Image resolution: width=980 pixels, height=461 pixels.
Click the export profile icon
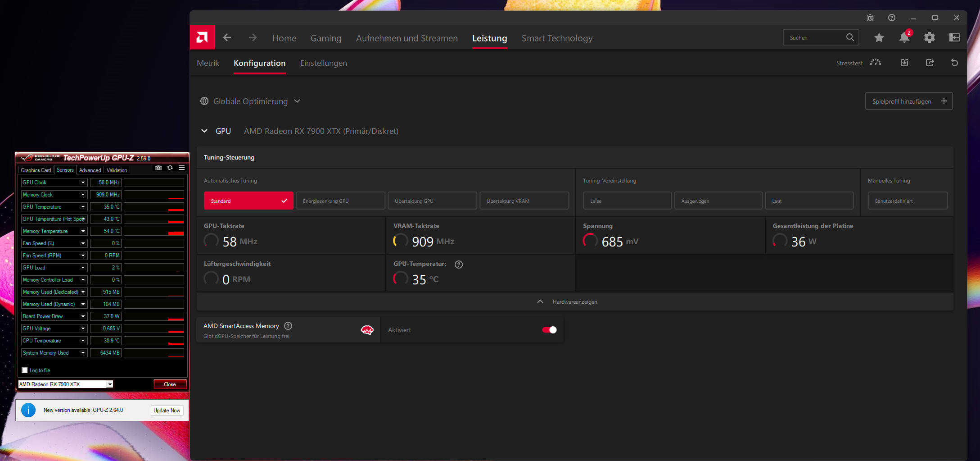[930, 63]
